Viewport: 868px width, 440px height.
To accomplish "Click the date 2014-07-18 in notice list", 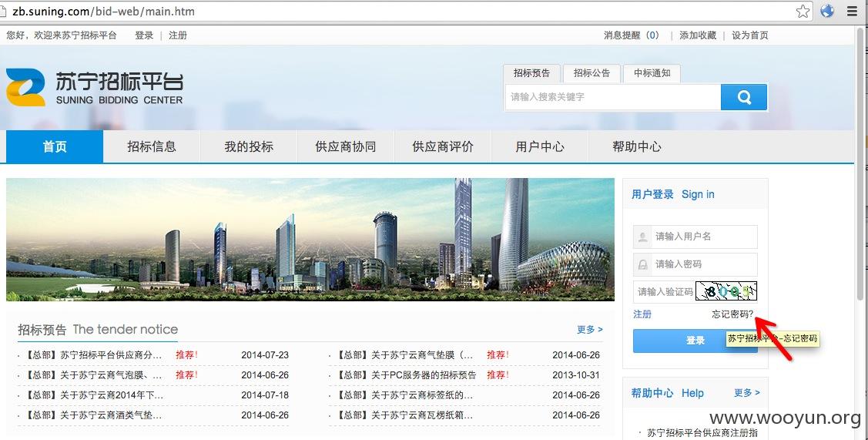I will 265,395.
